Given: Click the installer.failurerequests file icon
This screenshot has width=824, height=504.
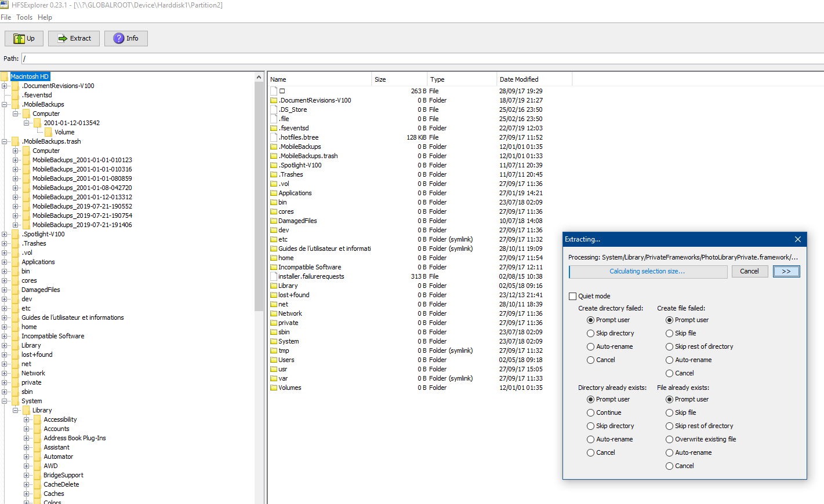Looking at the screenshot, I should pyautogui.click(x=274, y=276).
